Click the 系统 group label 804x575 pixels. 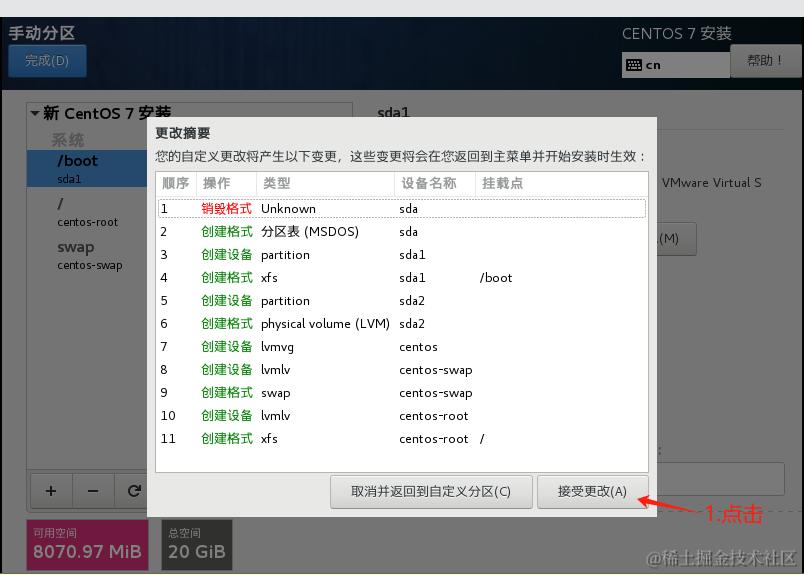click(68, 140)
